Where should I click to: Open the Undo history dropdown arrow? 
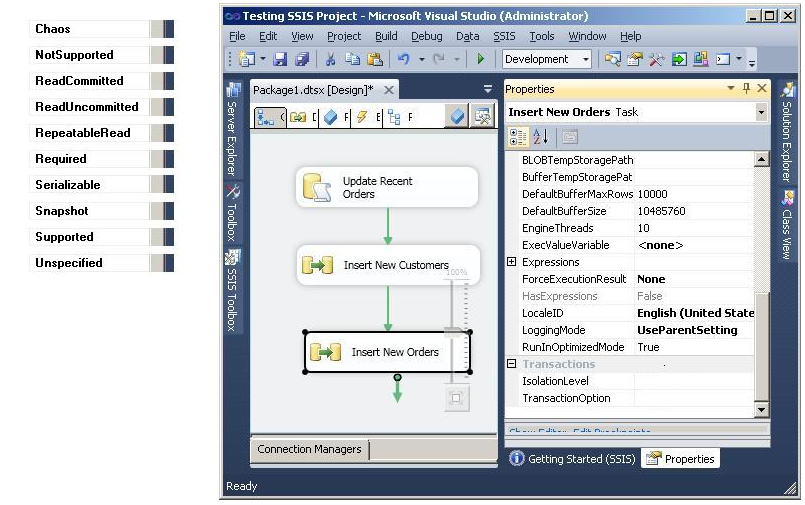(x=421, y=60)
